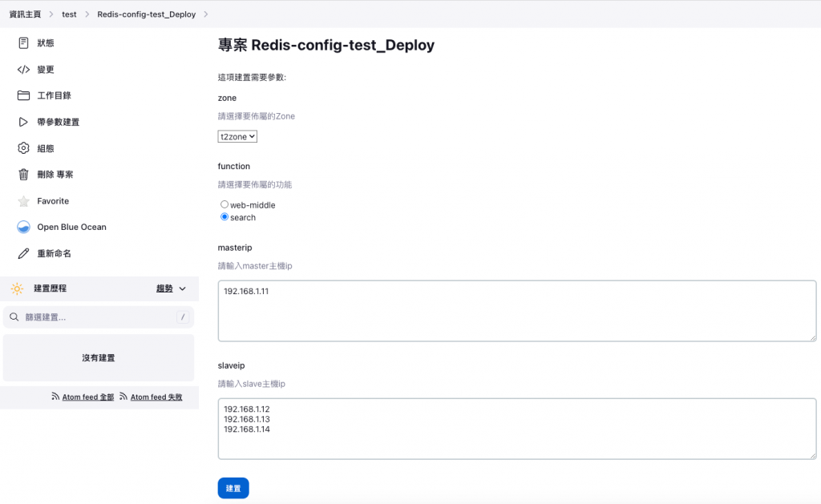Click the Favorite sidebar label

coord(53,201)
